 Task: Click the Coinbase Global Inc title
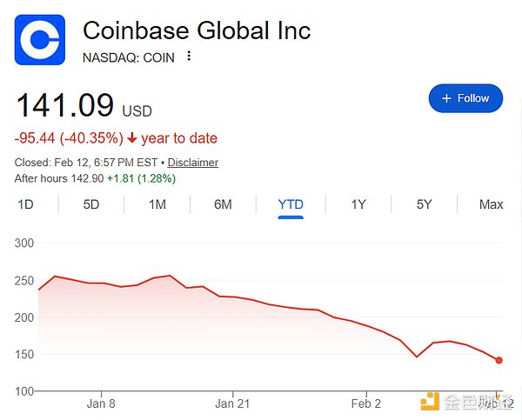(x=196, y=30)
